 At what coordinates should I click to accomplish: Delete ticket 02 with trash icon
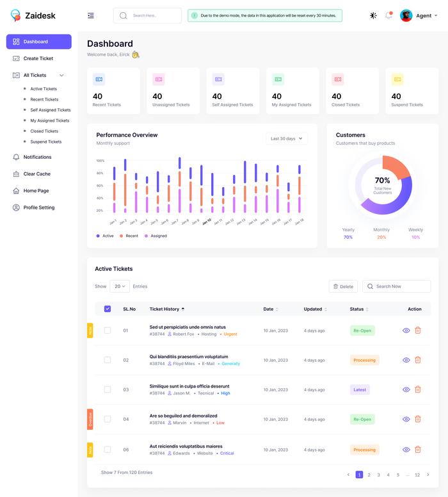point(418,360)
